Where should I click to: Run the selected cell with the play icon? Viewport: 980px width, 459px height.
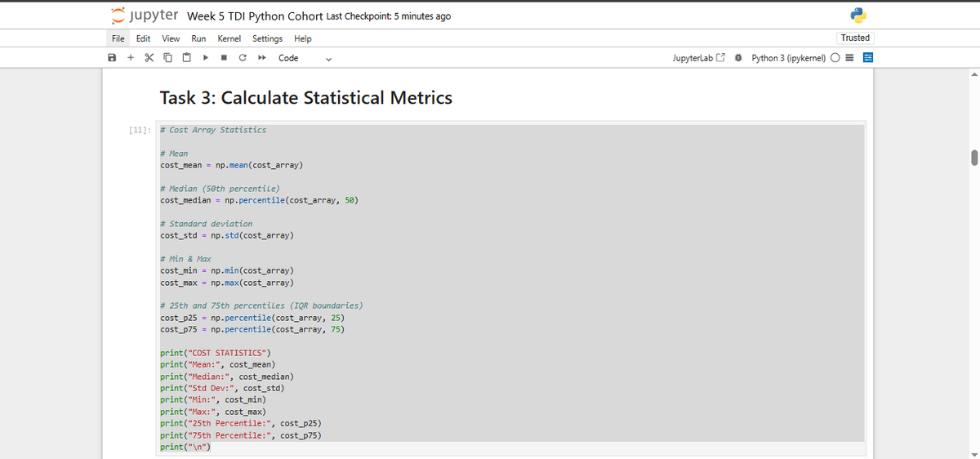click(205, 58)
